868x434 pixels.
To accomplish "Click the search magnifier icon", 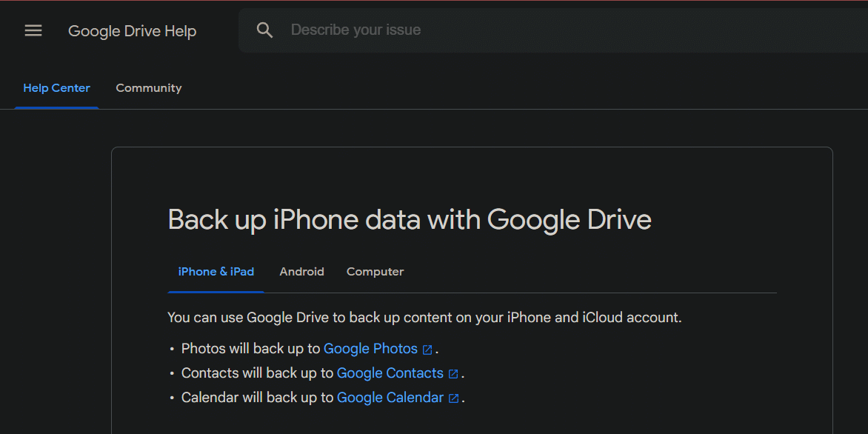I will pos(264,30).
